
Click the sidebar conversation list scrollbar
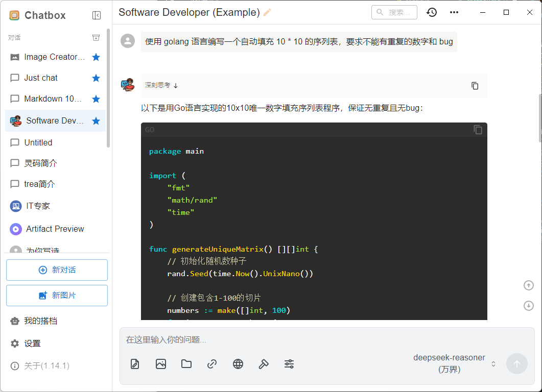pos(108,88)
